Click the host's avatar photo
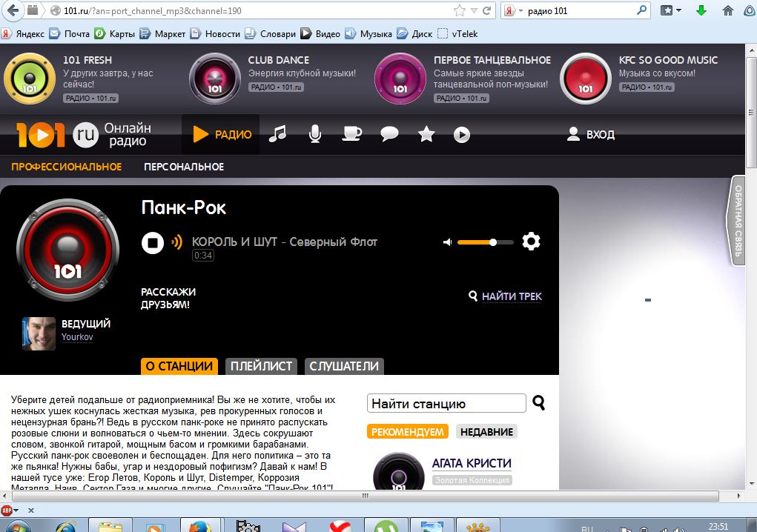The image size is (757, 532). pyautogui.click(x=39, y=333)
